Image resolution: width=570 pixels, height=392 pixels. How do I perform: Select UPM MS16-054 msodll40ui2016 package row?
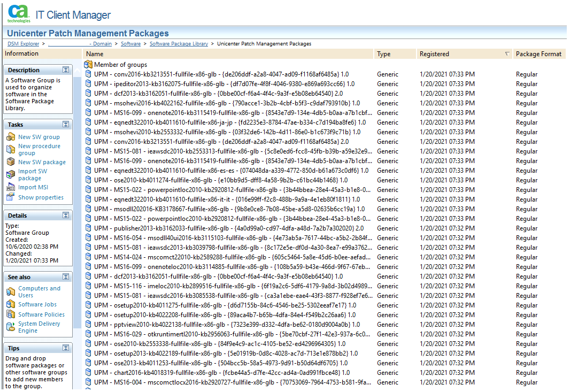coord(325,238)
